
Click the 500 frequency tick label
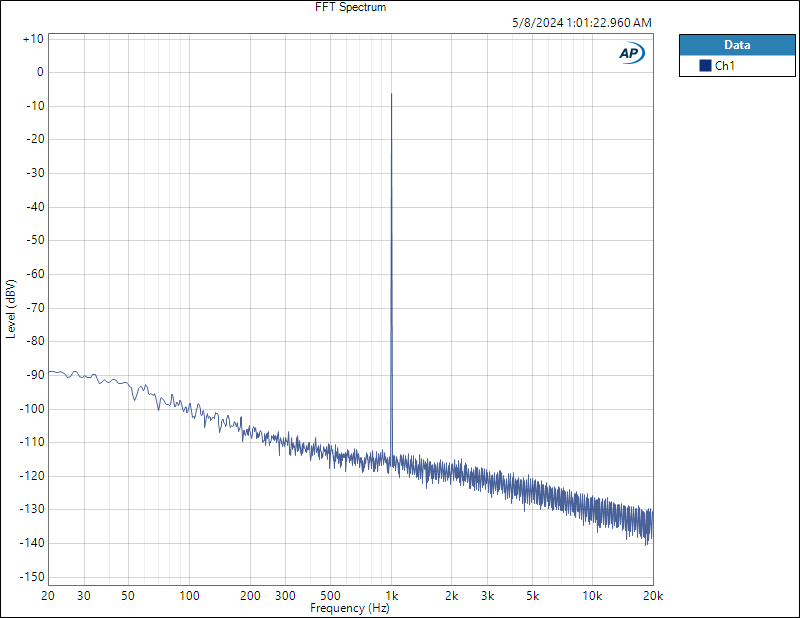pyautogui.click(x=330, y=596)
